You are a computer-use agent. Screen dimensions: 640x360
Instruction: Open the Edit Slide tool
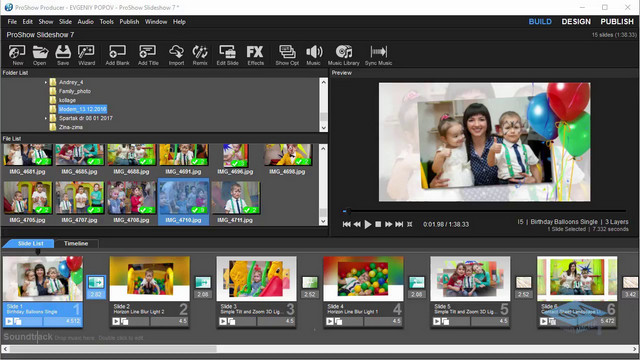[227, 55]
